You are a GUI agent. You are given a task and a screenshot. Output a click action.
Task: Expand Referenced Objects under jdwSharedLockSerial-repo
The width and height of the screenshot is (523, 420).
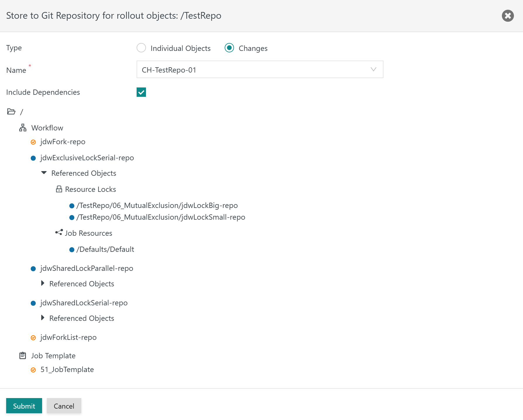coord(43,318)
